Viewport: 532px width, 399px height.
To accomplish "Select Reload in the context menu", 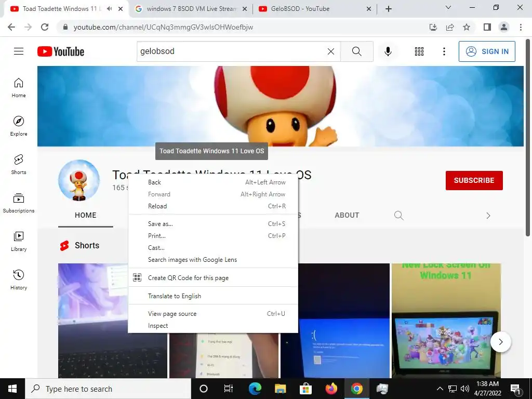I will point(213,206).
